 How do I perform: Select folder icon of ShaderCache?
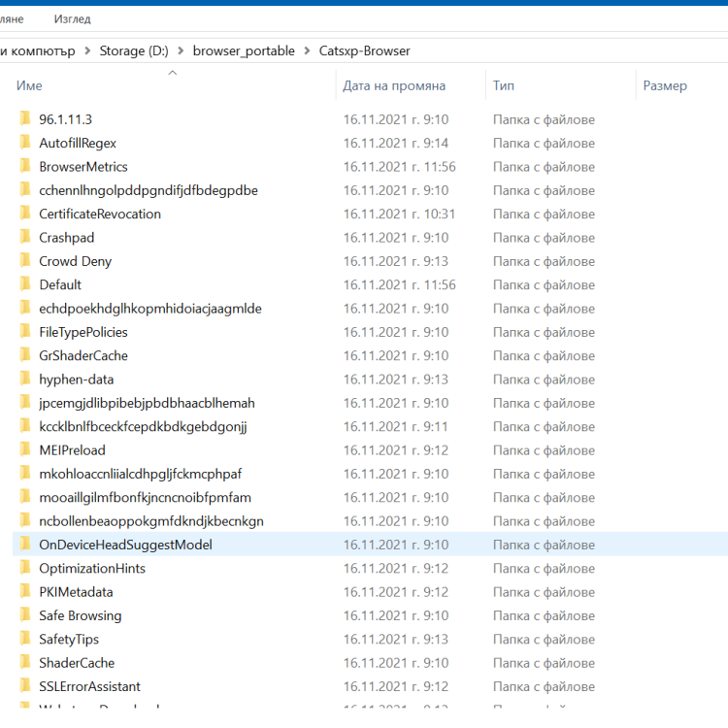click(x=25, y=663)
